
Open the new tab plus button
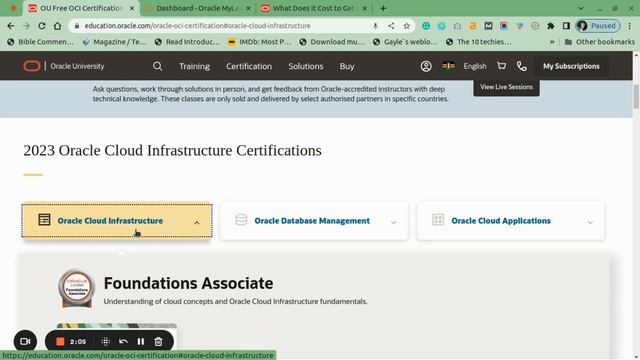click(x=383, y=8)
